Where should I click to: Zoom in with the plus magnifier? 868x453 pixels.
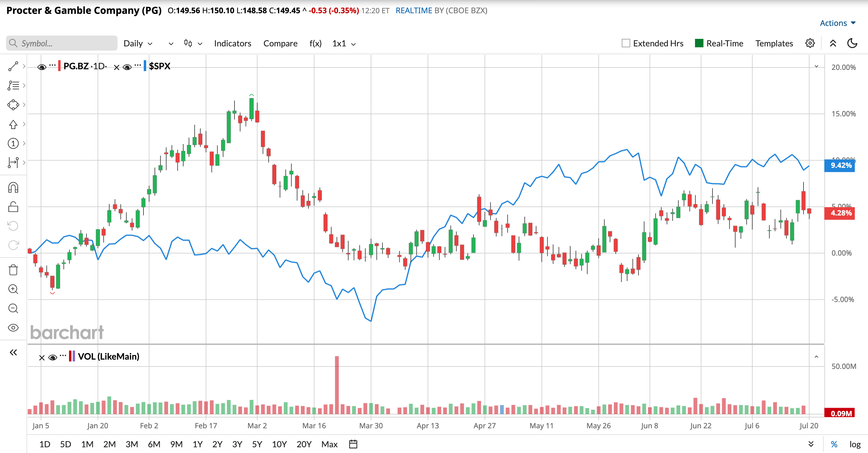[x=13, y=289]
